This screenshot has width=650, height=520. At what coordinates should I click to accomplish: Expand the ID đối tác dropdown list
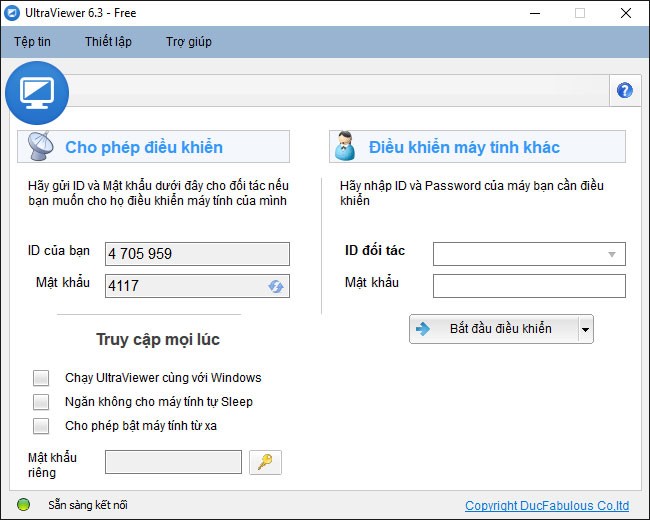612,254
